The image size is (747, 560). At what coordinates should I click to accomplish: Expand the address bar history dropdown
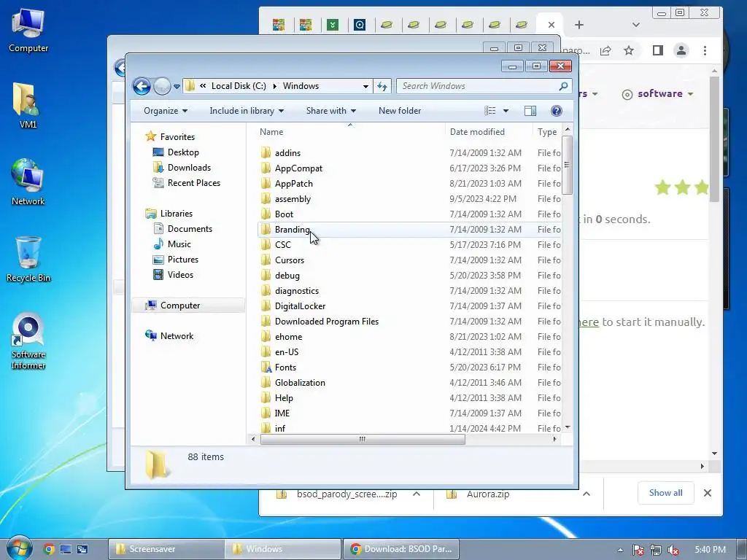point(365,87)
